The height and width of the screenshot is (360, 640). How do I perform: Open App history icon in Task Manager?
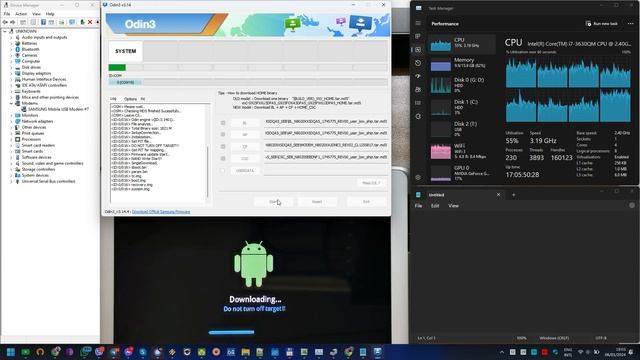[x=418, y=63]
